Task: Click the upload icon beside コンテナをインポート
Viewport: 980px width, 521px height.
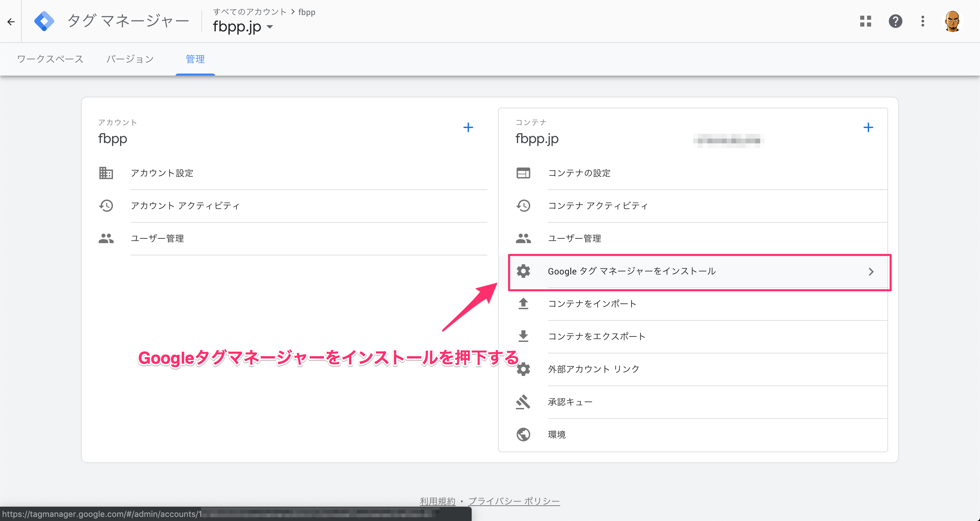Action: [523, 303]
